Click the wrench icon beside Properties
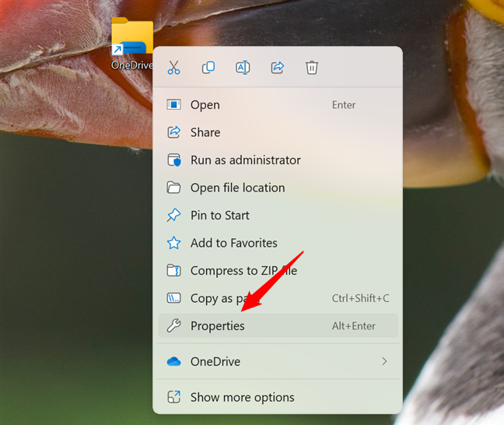The image size is (504, 425). pyautogui.click(x=174, y=325)
